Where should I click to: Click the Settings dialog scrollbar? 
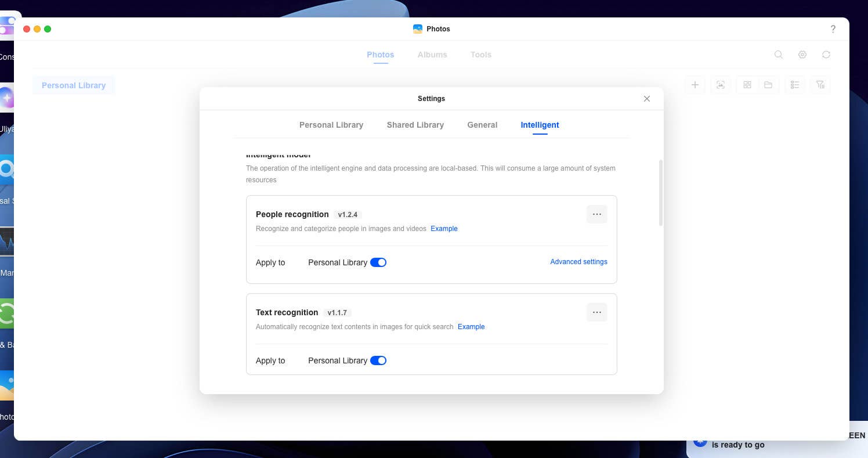tap(660, 193)
